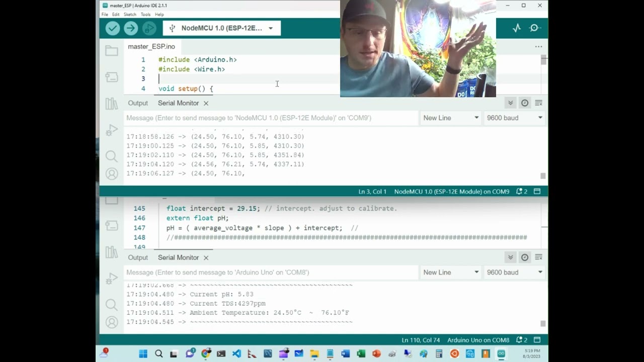Toggle bottom panel from the COM8 status bar
644x362 pixels.
click(537, 340)
